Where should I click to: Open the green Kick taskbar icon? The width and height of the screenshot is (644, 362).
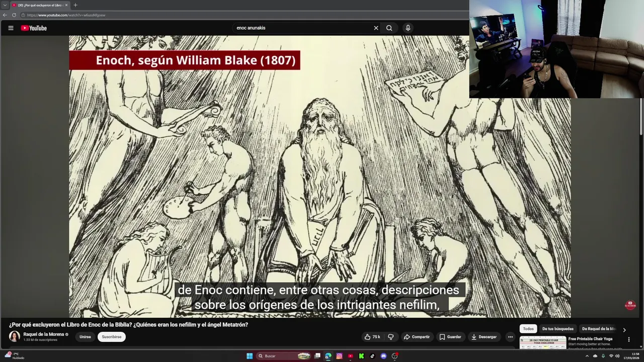pyautogui.click(x=361, y=356)
